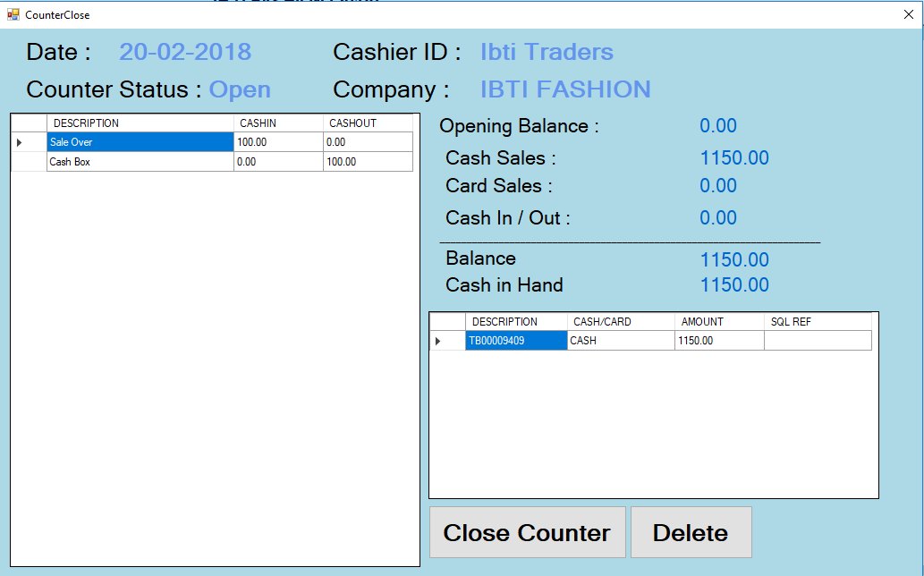Click the CASH payment type cell
Image resolution: width=924 pixels, height=576 pixels.
pyautogui.click(x=621, y=341)
